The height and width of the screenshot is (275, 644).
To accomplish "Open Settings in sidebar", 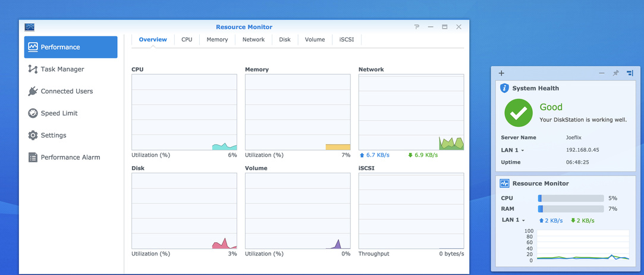I will [71, 135].
